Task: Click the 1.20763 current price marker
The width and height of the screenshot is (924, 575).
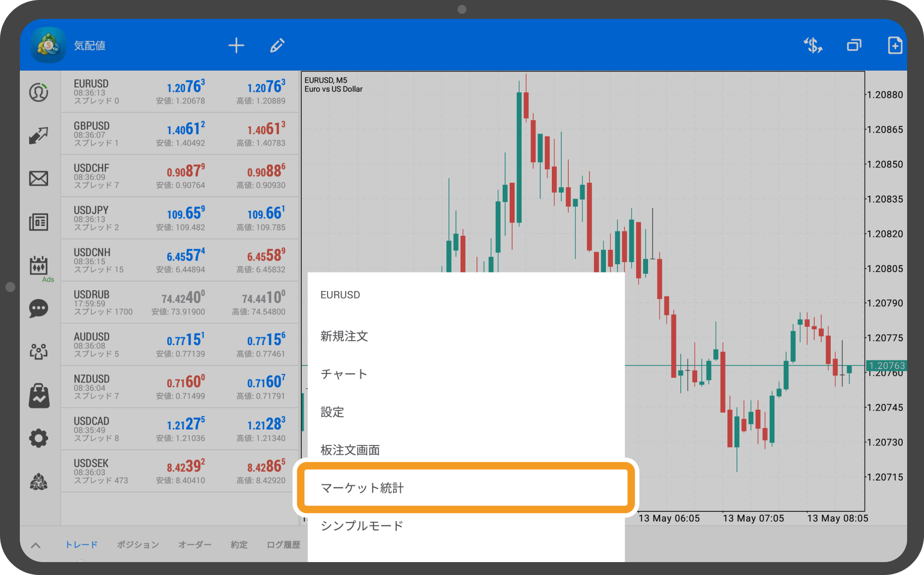Action: [886, 366]
